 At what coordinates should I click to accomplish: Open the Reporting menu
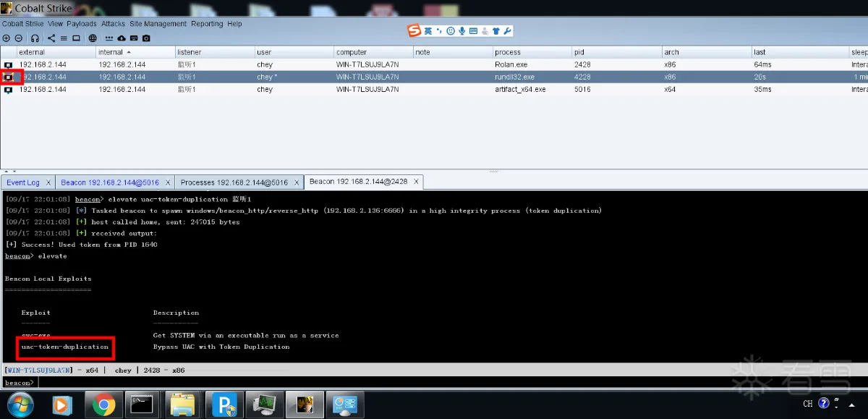[207, 24]
